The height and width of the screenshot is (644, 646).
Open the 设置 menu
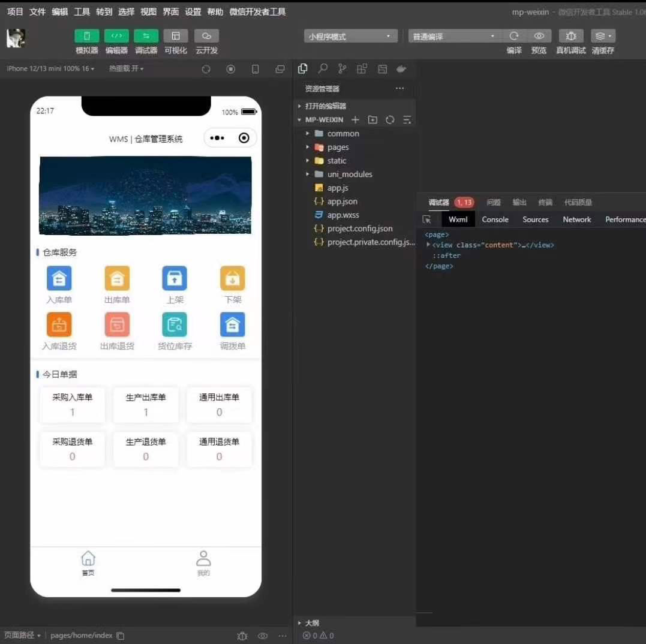[x=193, y=11]
